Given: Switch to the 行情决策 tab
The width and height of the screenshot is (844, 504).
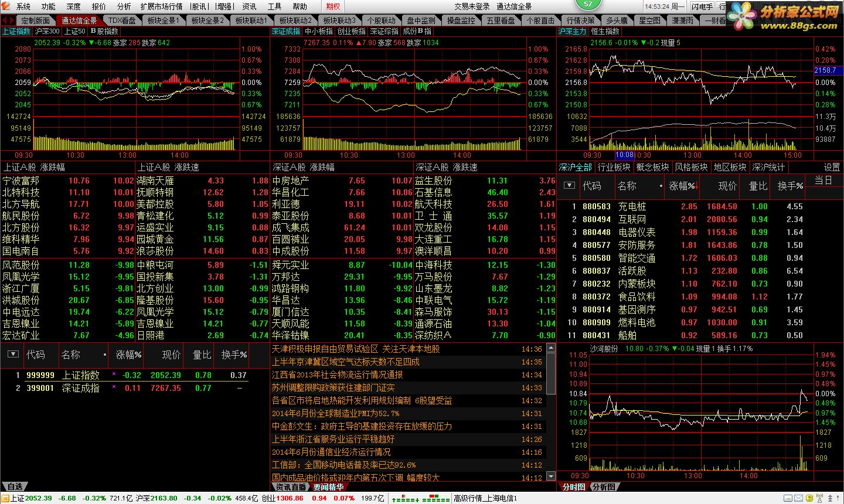Looking at the screenshot, I should pyautogui.click(x=581, y=21).
